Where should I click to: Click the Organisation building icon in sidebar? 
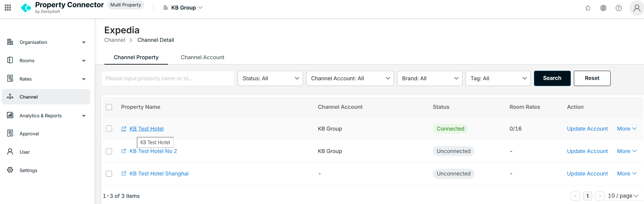[10, 42]
